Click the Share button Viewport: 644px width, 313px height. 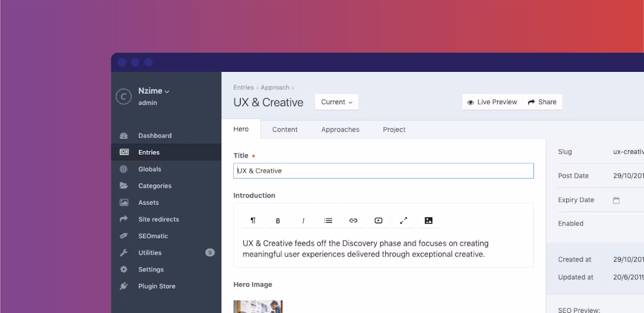coord(542,102)
